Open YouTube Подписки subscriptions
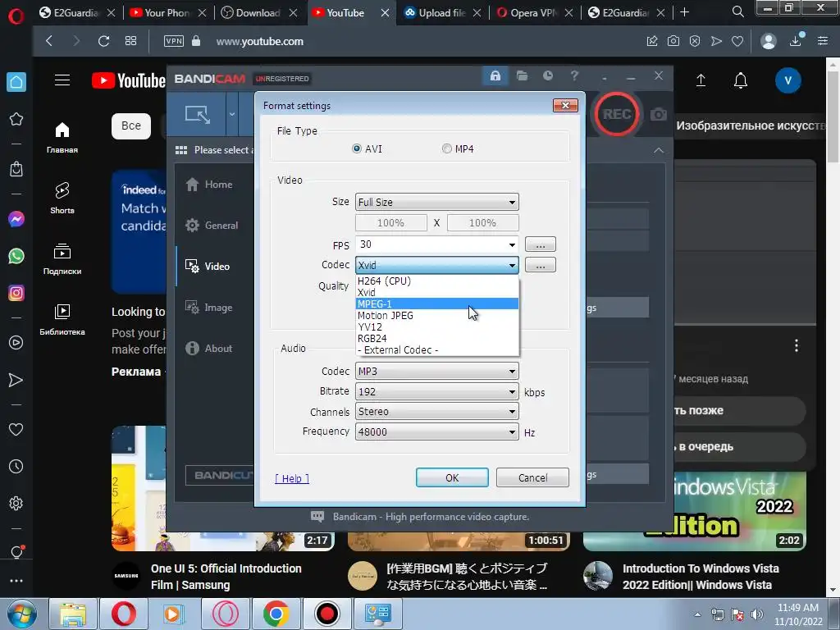The height and width of the screenshot is (630, 840). pos(62,258)
